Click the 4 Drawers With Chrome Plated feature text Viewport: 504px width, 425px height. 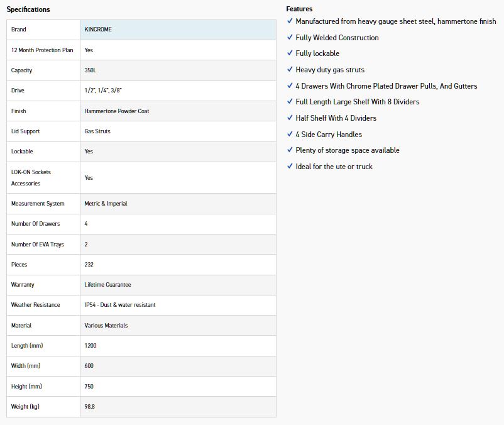(x=386, y=86)
